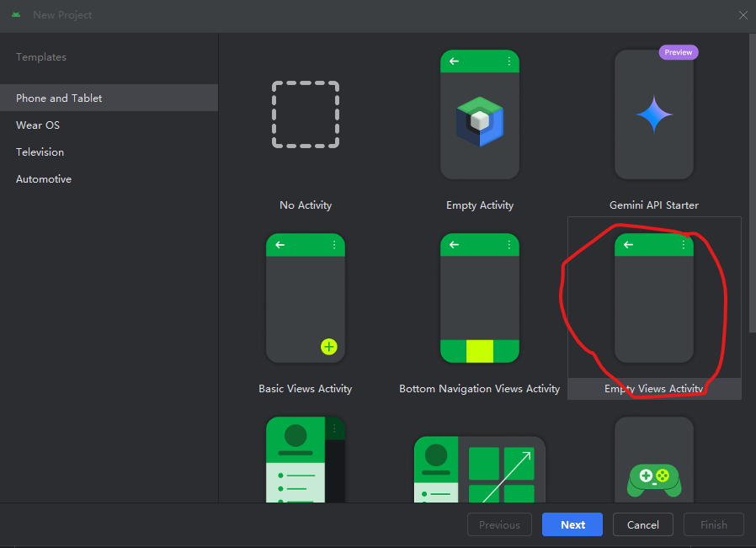Viewport: 756px width, 548px height.
Task: Switch to the Television templates
Action: [x=109, y=152]
